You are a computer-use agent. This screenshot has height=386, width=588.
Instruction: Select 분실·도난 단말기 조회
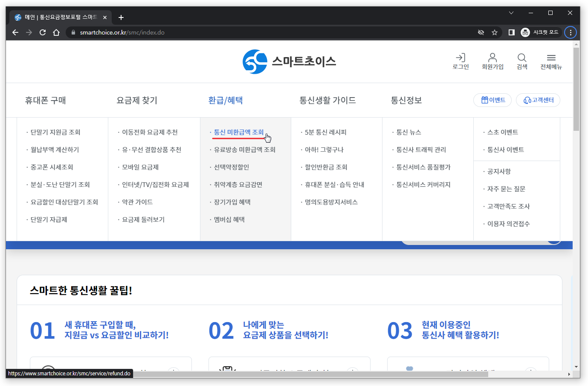[x=60, y=184]
